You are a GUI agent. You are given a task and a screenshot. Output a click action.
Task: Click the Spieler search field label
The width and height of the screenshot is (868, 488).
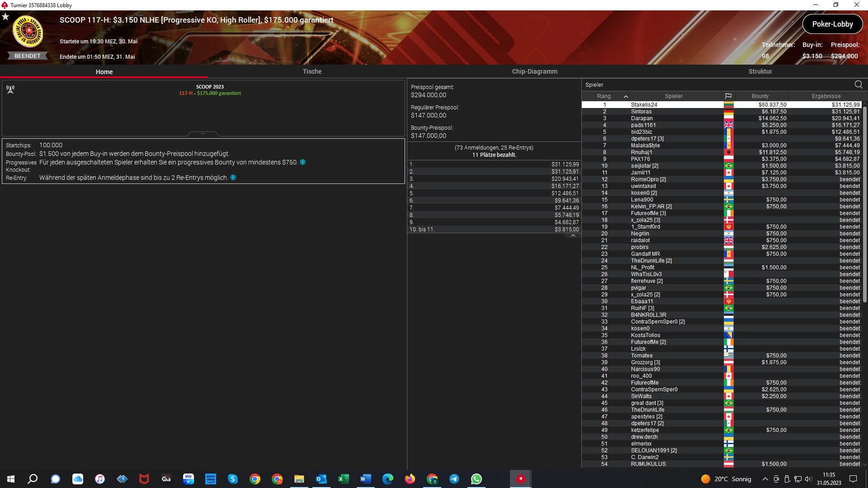594,85
